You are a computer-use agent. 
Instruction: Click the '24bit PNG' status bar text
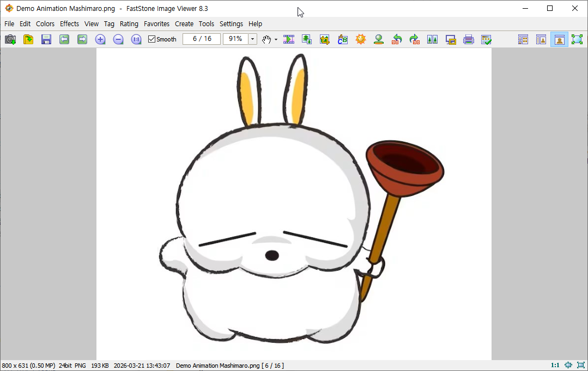pos(72,366)
